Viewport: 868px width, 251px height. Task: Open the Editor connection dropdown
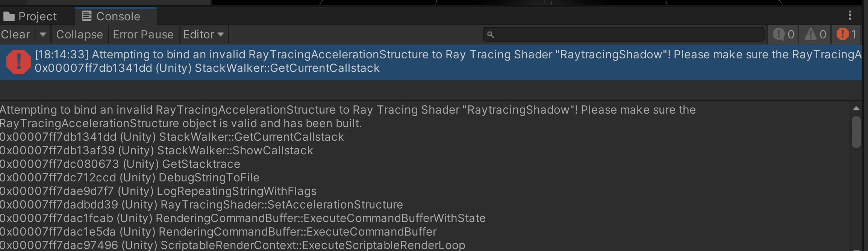(204, 35)
